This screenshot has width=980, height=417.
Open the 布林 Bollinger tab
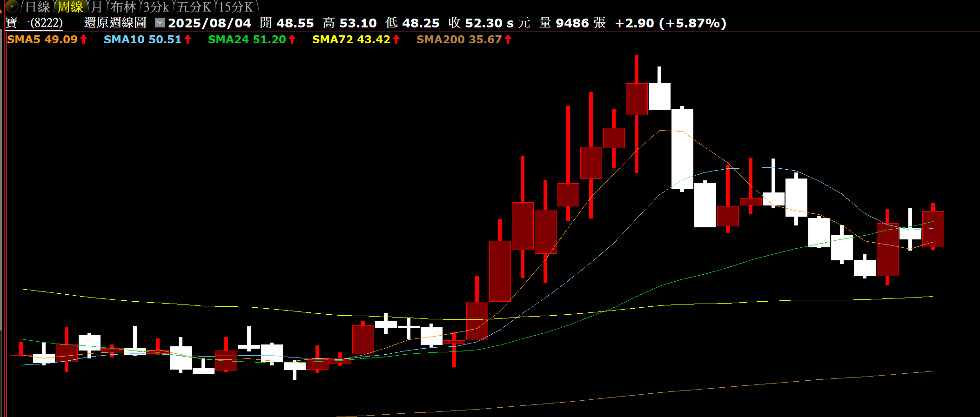pyautogui.click(x=123, y=7)
